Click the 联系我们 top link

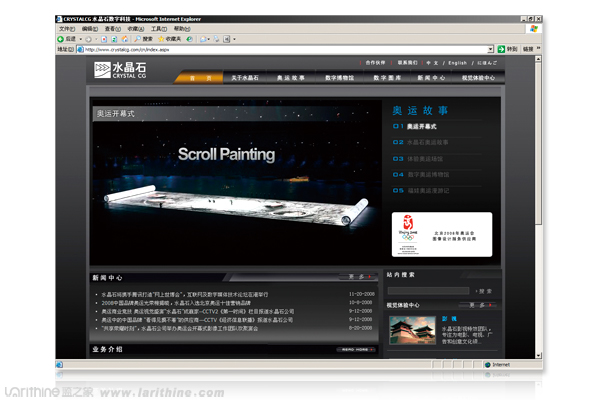point(408,63)
